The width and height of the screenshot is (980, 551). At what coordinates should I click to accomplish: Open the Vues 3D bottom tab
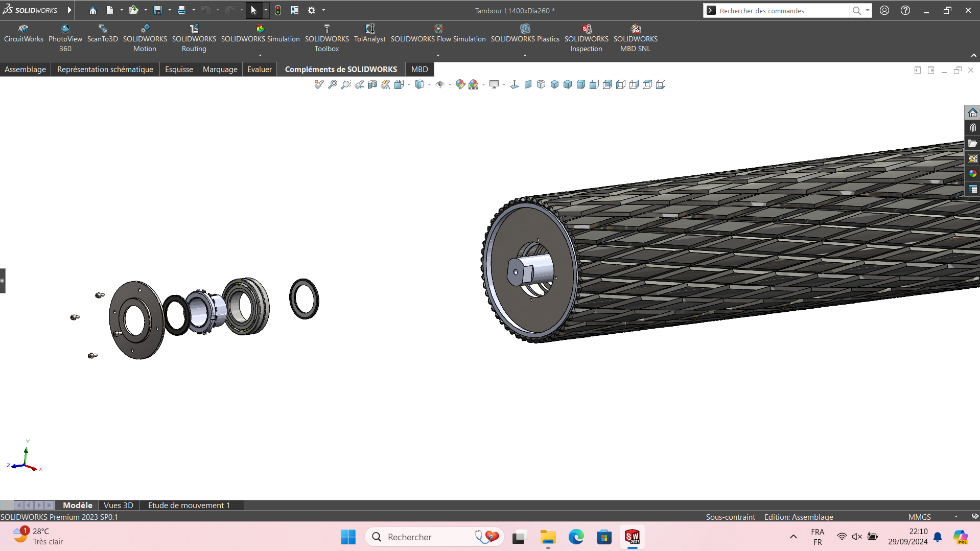tap(119, 506)
